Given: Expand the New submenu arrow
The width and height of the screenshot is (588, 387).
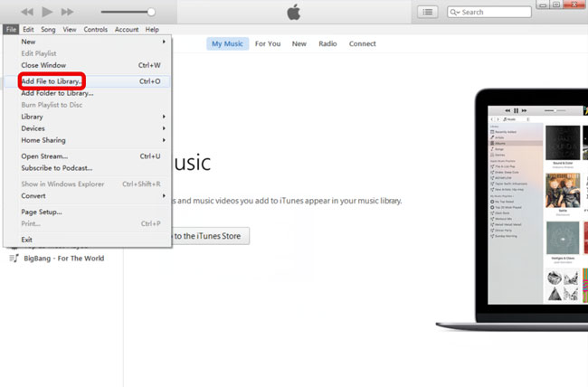Looking at the screenshot, I should click(164, 42).
